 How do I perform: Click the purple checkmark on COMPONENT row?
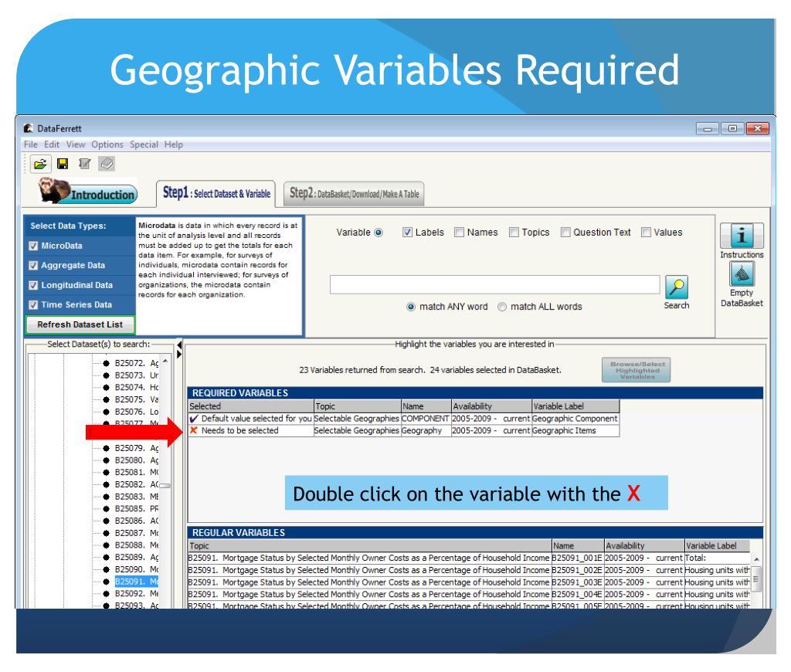tap(194, 419)
